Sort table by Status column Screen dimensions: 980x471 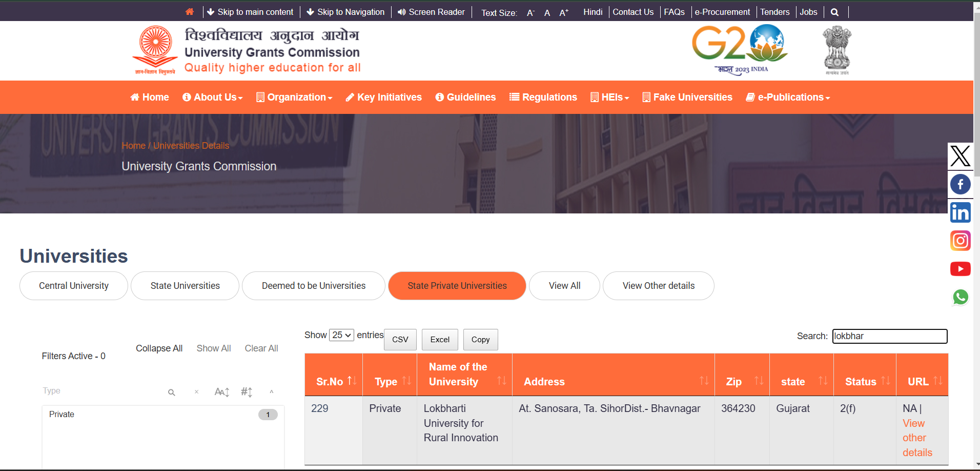865,375
